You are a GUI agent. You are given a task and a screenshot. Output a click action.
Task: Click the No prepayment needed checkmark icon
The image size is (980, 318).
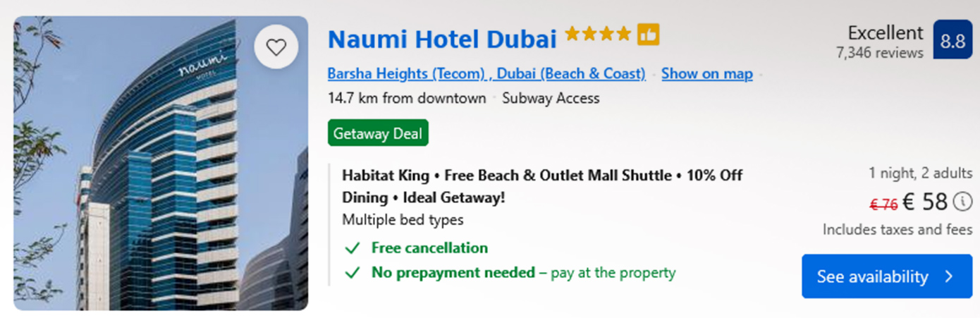[352, 273]
